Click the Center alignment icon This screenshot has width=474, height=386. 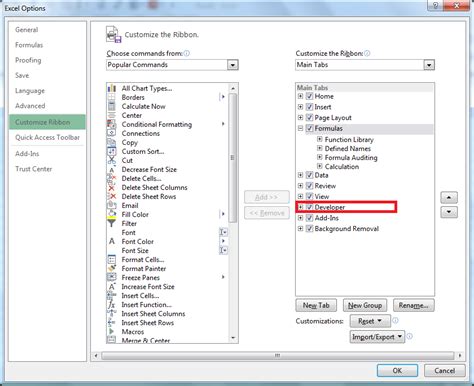click(x=112, y=115)
